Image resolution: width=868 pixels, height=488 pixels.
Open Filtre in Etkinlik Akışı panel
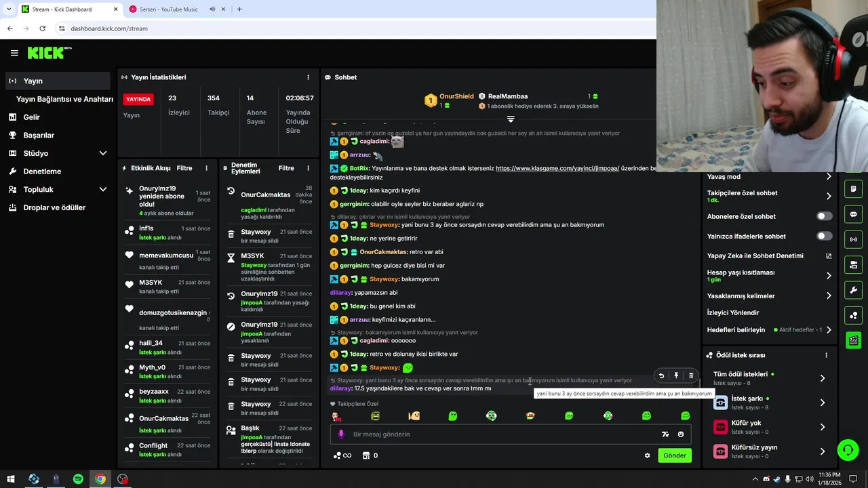click(x=184, y=168)
